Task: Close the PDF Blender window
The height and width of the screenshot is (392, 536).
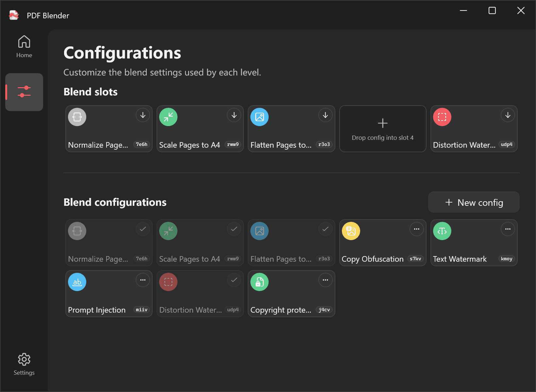Action: point(521,10)
